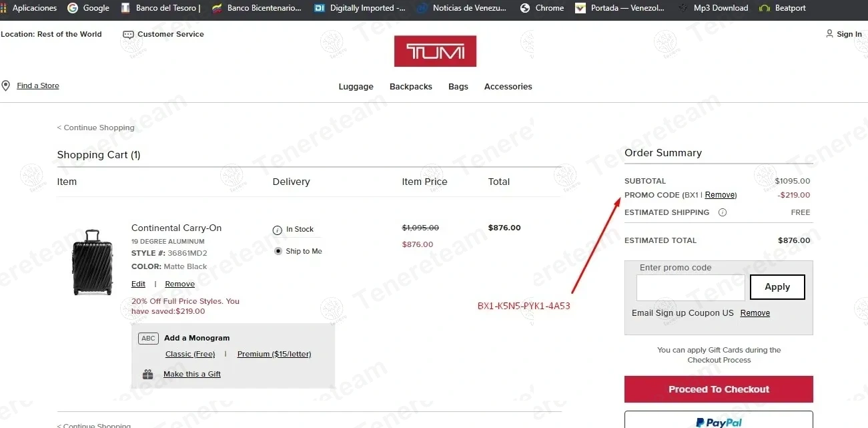The image size is (868, 428).
Task: Select the Ship to Me radio button
Action: coord(278,251)
